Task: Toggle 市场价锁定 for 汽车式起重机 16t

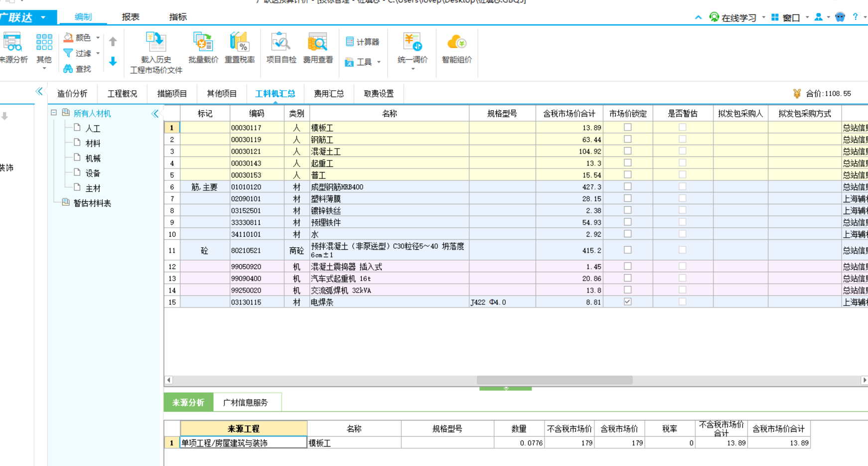Action: [628, 278]
